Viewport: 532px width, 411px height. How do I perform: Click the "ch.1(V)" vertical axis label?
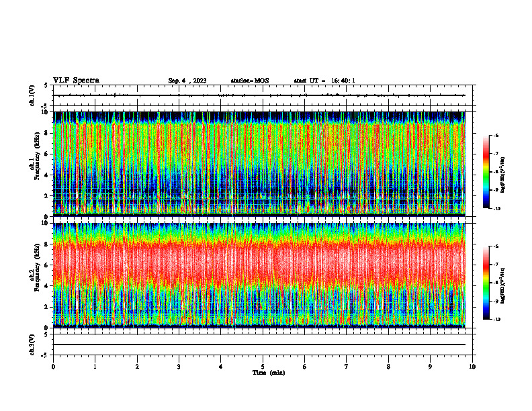32,95
